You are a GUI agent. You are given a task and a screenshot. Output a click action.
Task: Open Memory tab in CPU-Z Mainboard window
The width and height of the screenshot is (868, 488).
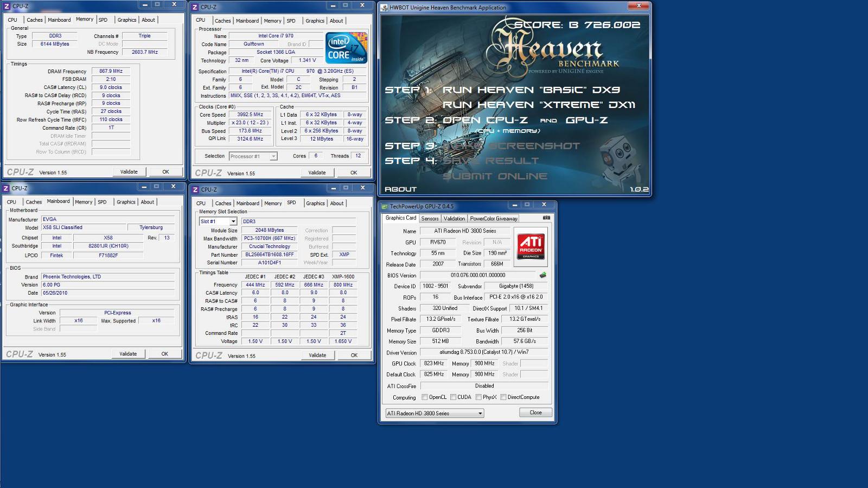84,202
